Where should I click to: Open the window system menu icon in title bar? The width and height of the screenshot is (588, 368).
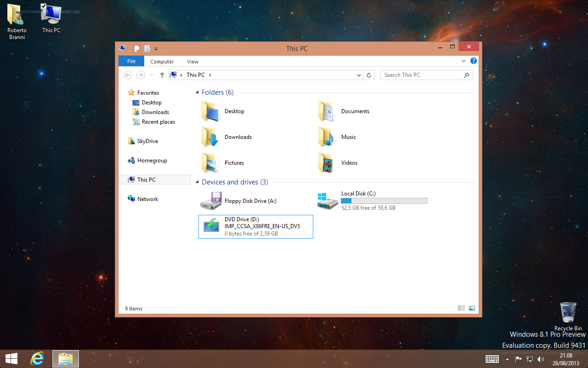(x=122, y=48)
